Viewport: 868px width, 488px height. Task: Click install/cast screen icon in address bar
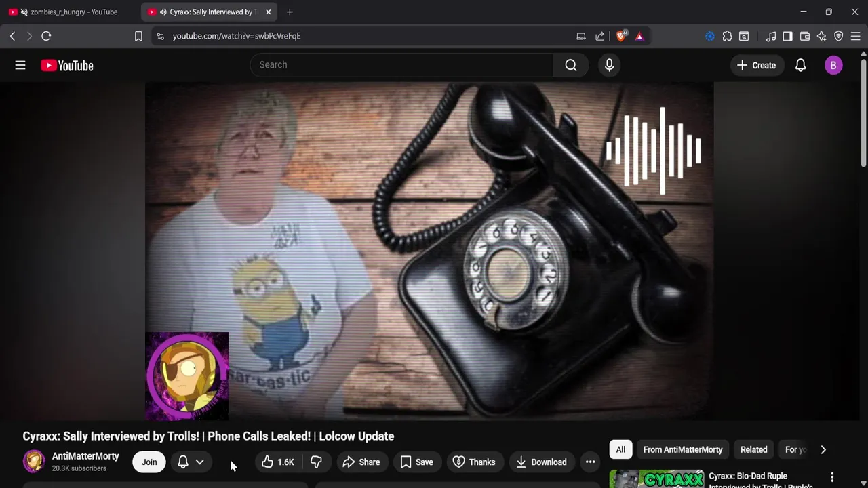[581, 36]
